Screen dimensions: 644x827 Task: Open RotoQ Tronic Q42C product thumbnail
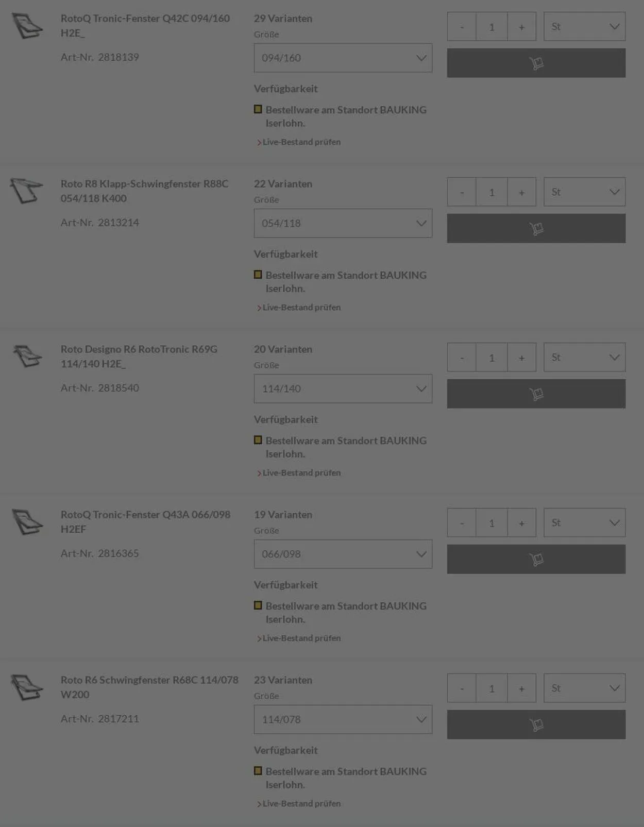(27, 26)
